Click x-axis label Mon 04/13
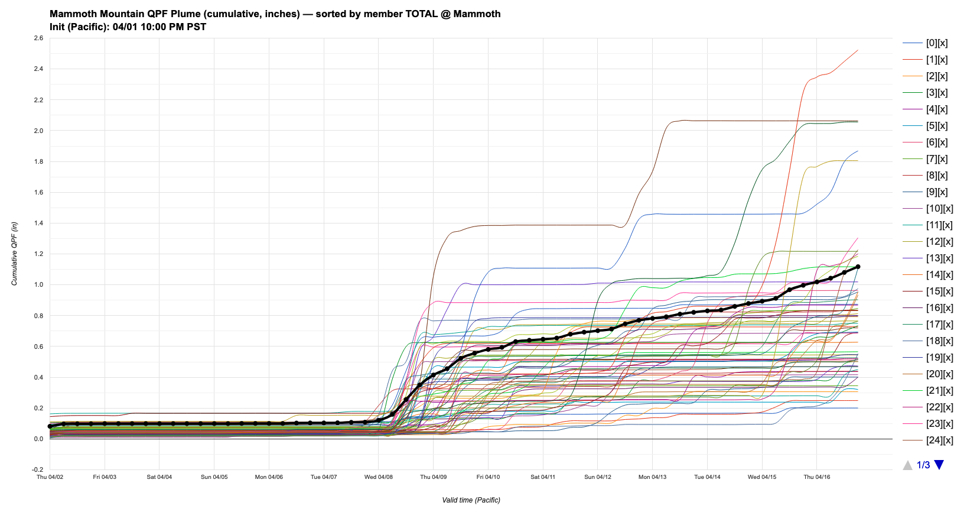 (652, 477)
